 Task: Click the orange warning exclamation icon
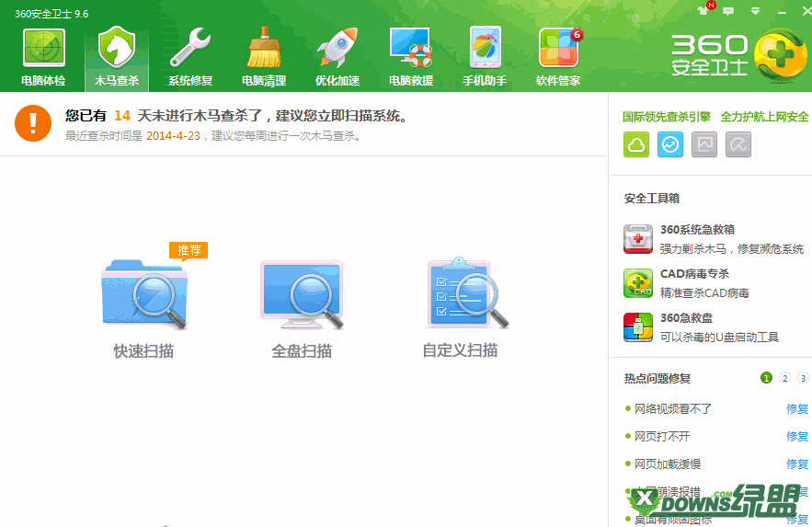click(x=33, y=123)
